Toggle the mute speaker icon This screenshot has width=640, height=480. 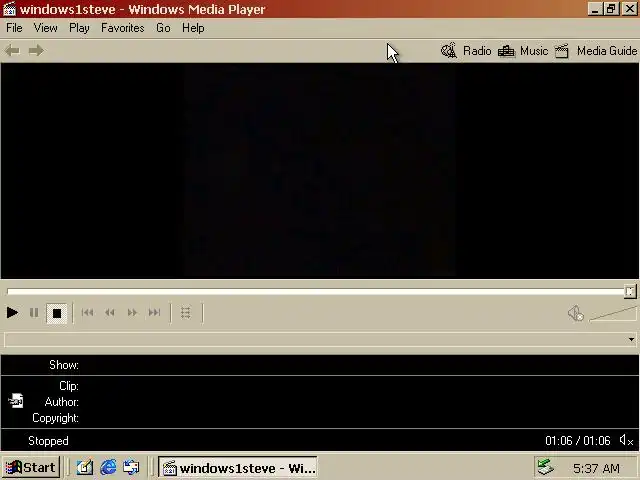coord(576,313)
